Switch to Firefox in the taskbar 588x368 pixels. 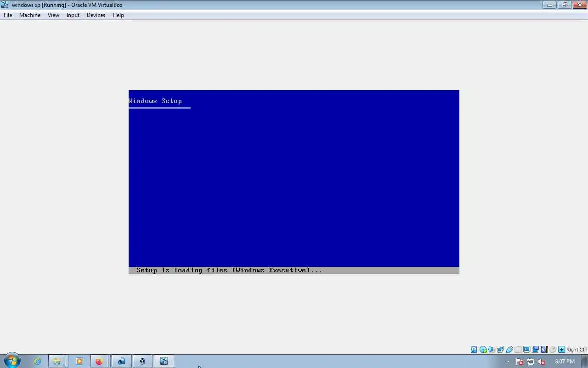point(99,361)
